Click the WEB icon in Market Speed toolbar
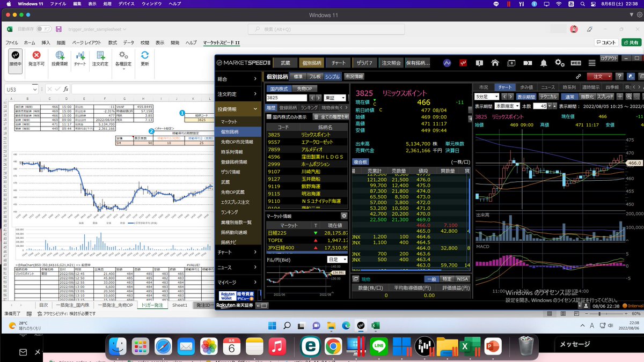 pyautogui.click(x=575, y=63)
